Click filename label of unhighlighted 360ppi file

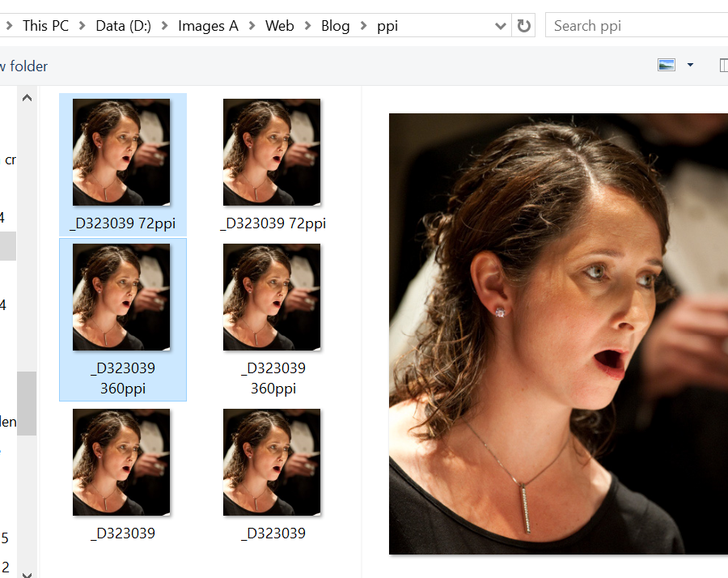click(273, 378)
